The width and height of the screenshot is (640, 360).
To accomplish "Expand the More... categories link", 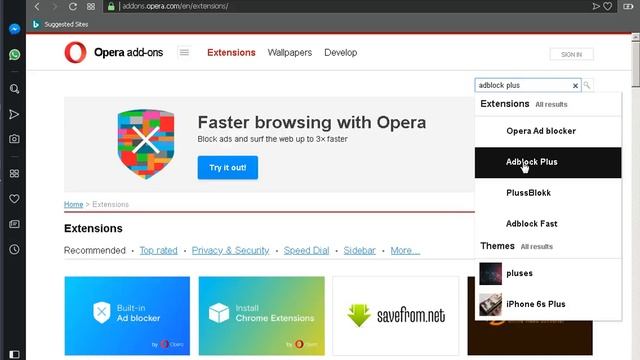I will tap(405, 250).
